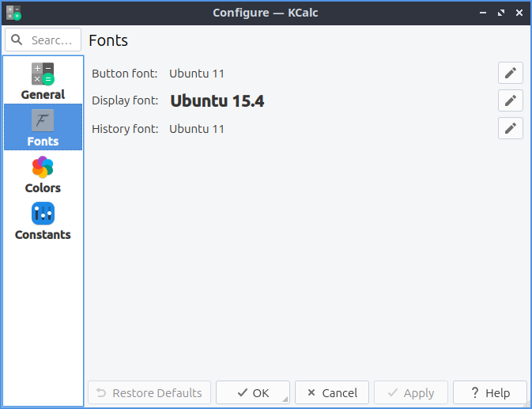Click the pencil icon for Button font

click(511, 74)
